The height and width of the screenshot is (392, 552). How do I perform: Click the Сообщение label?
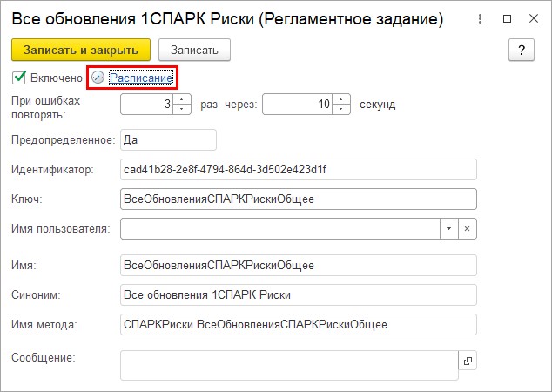coord(44,357)
